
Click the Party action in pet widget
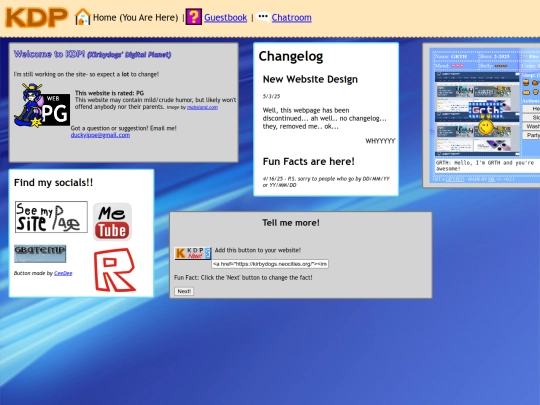pos(531,135)
